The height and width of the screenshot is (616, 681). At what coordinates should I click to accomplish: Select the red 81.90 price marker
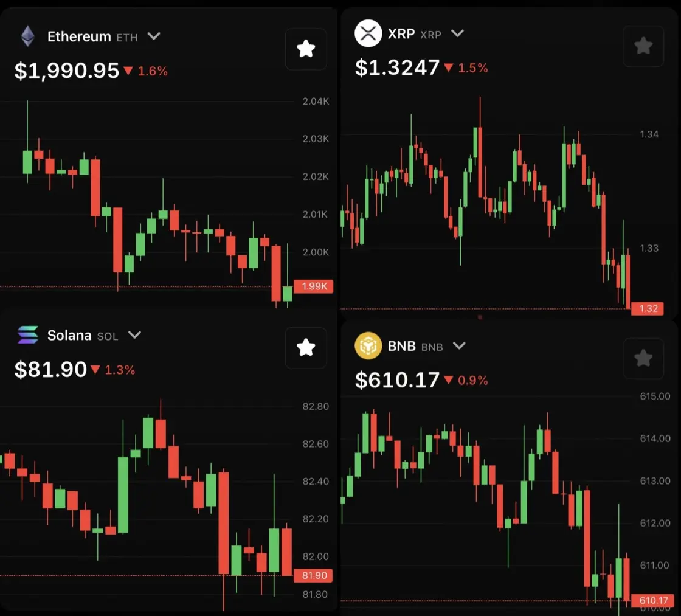313,576
